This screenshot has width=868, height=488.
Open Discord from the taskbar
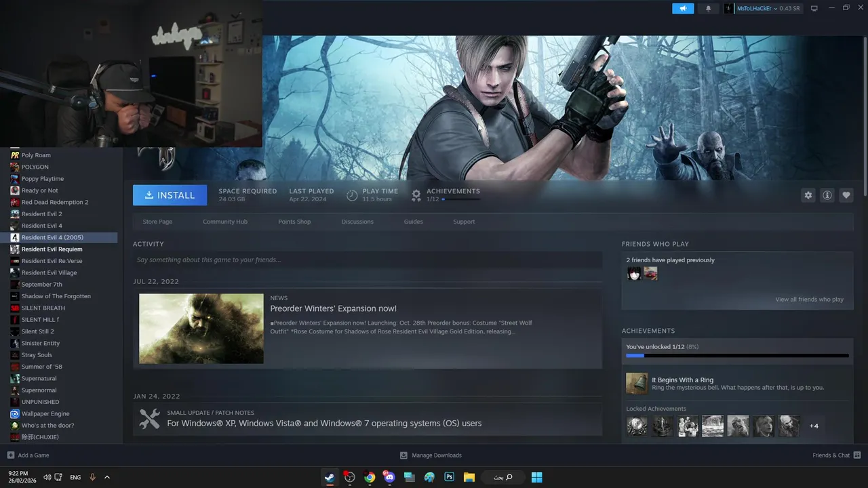[389, 477]
